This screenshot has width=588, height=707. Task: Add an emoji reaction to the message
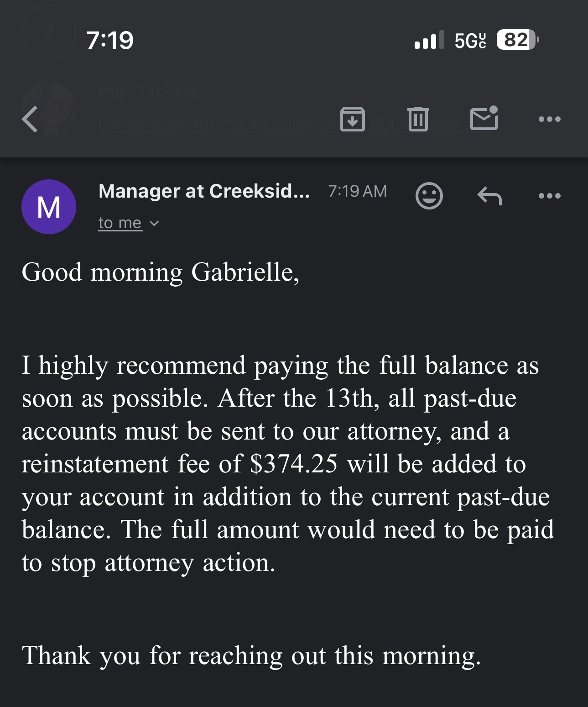429,196
